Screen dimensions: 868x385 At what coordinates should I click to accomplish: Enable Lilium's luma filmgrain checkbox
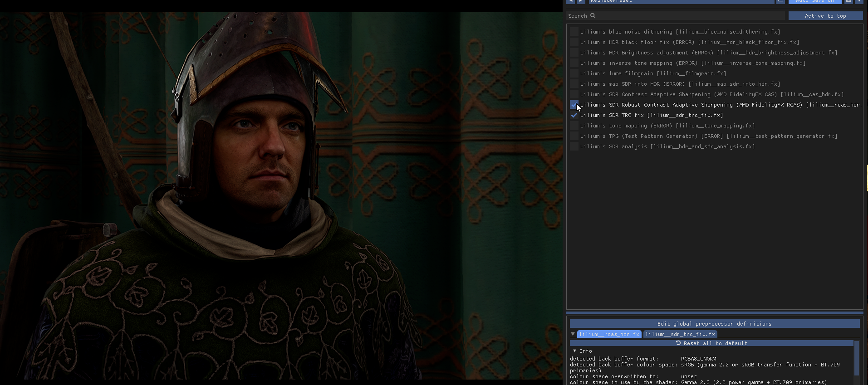tap(574, 73)
